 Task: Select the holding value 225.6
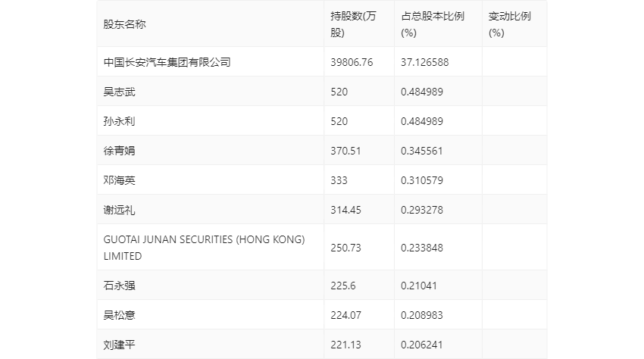point(343,286)
